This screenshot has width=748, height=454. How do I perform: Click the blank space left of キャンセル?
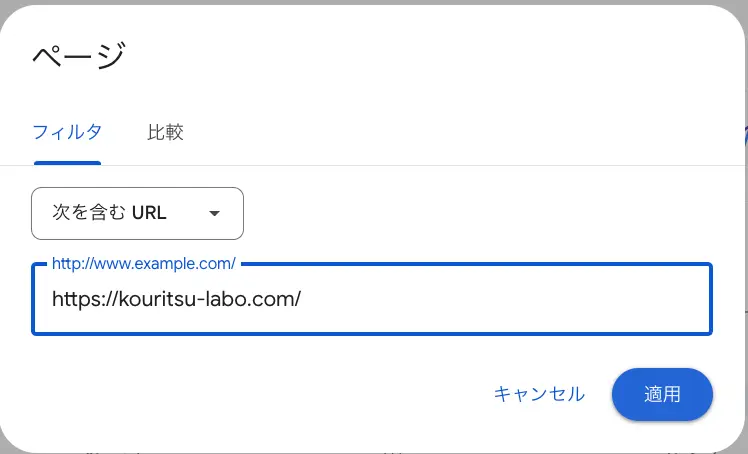point(262,394)
